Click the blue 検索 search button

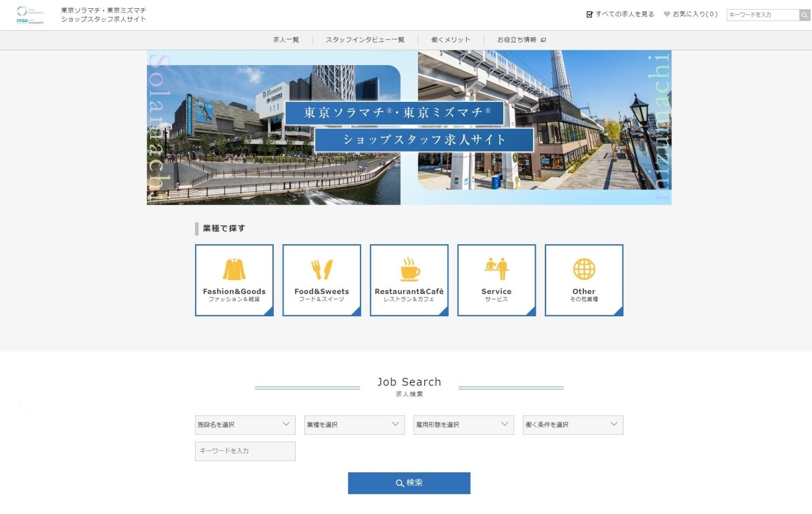pos(409,483)
